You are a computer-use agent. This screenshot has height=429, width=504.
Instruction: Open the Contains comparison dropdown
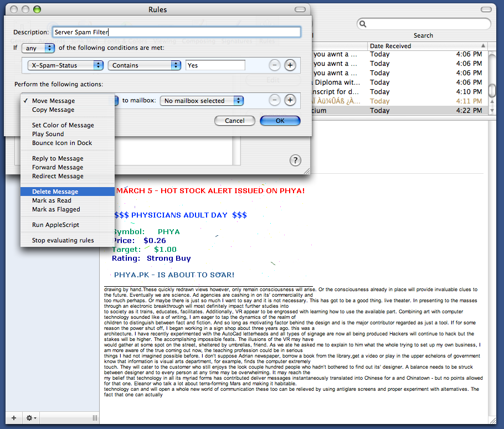[145, 65]
